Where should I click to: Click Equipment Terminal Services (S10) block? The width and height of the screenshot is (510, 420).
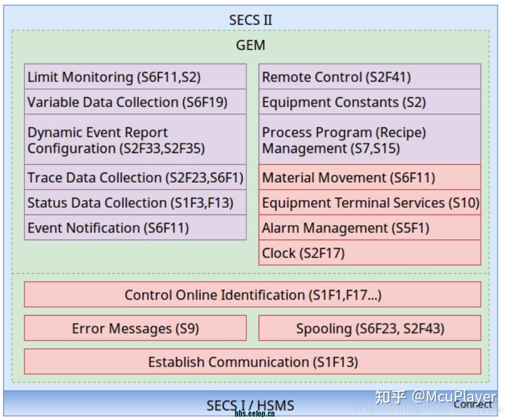(370, 202)
